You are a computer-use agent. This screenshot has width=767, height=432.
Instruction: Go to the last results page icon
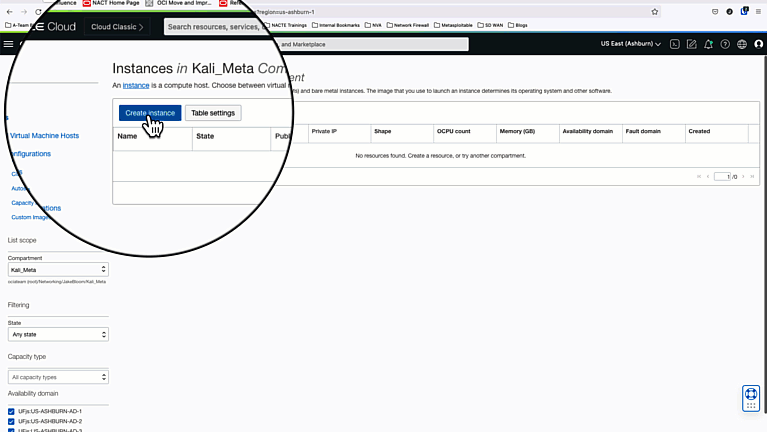click(752, 177)
